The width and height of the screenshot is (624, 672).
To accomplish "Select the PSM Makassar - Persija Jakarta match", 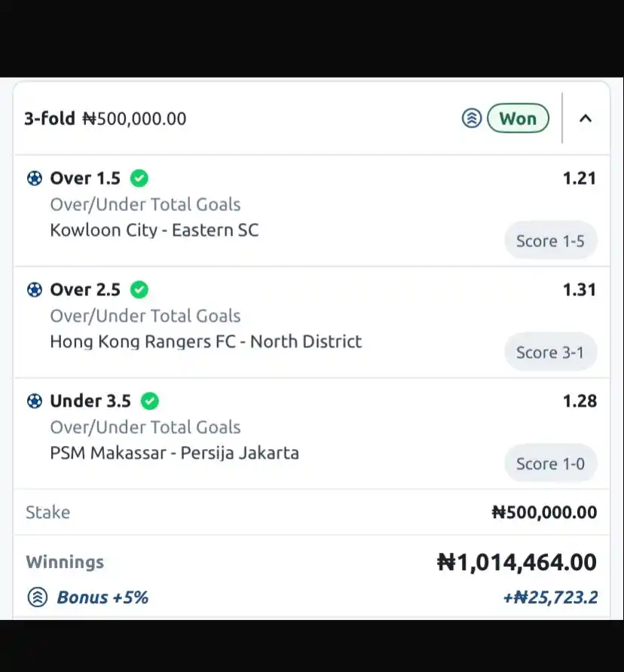I will pyautogui.click(x=174, y=454).
